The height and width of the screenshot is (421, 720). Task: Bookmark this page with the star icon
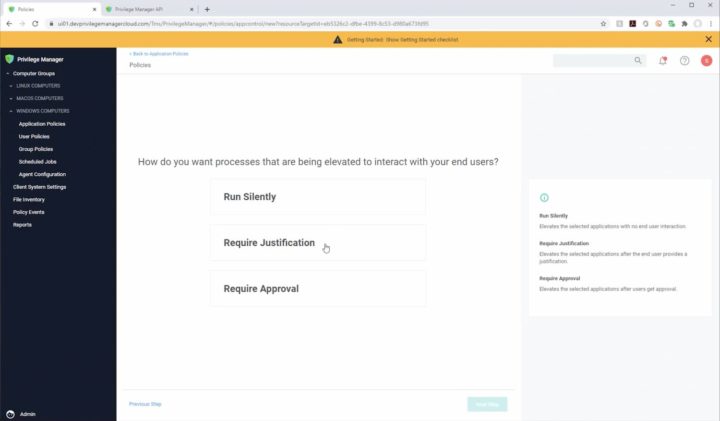tap(603, 23)
